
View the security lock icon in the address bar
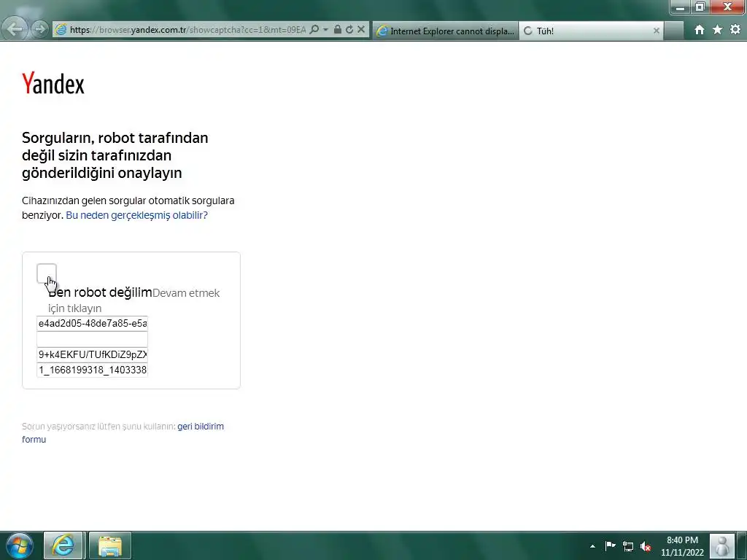point(338,29)
